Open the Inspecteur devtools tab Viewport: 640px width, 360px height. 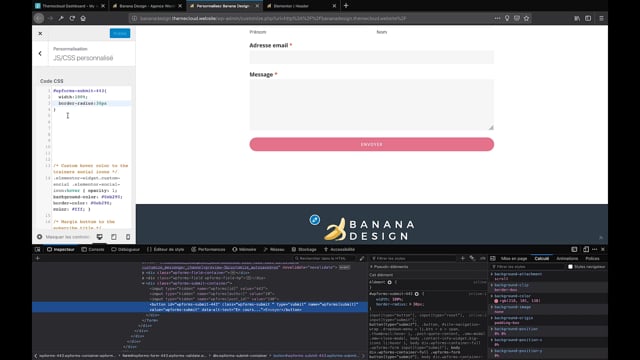click(61, 249)
